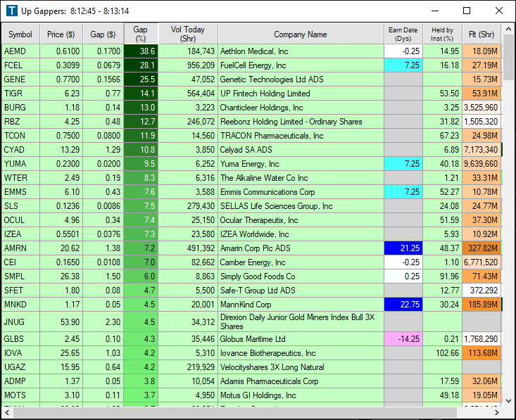Click the vertical scrollbar up arrow

point(508,29)
